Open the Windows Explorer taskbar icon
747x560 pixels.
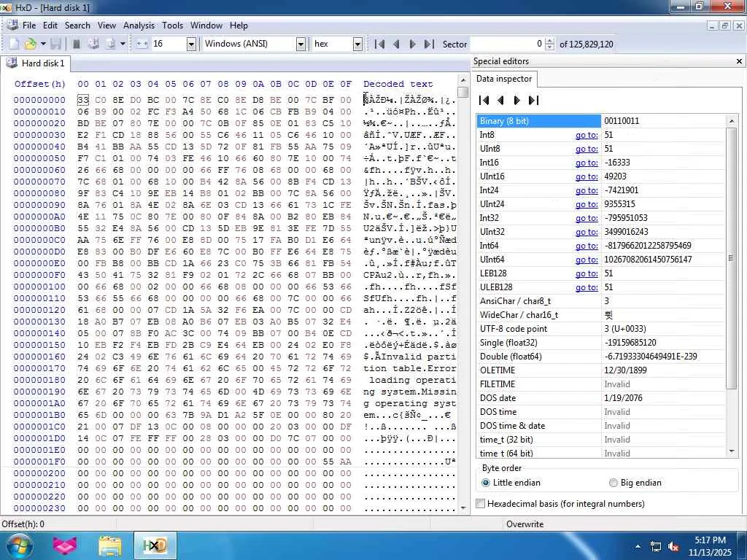click(x=110, y=545)
